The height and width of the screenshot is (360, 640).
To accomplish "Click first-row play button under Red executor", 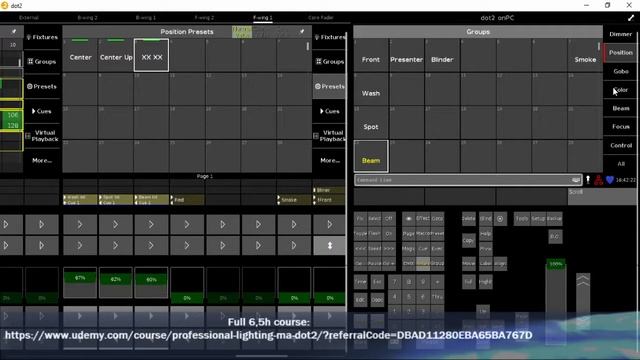I will tap(187, 224).
